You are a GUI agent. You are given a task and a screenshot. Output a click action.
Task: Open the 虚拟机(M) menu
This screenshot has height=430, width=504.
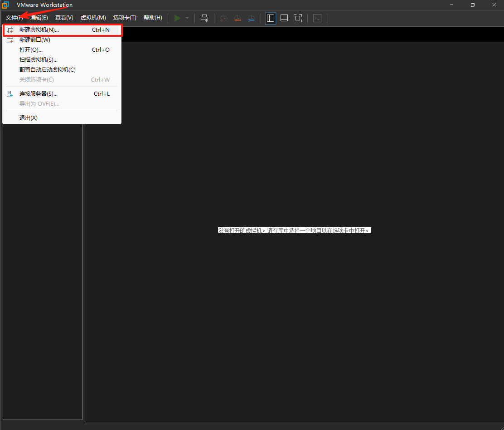93,18
